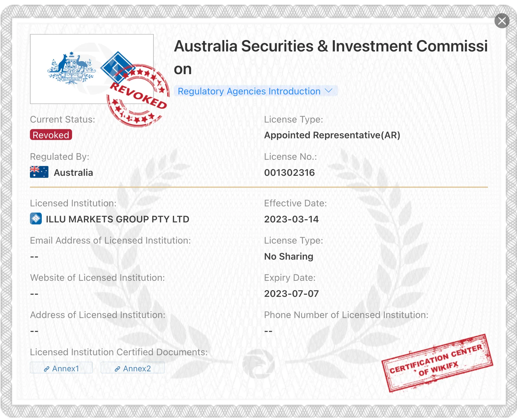Open the Annex2 certified document
The image size is (517, 420).
pos(133,368)
